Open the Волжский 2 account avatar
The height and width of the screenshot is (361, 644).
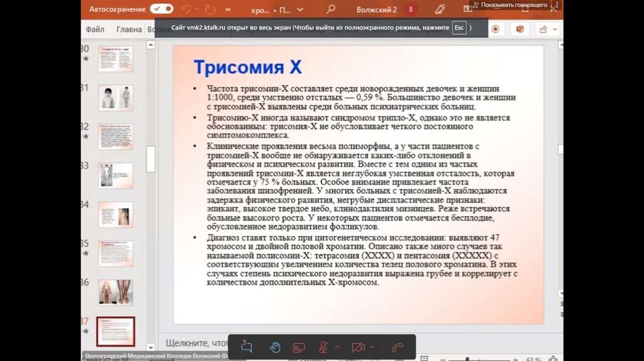(410, 9)
